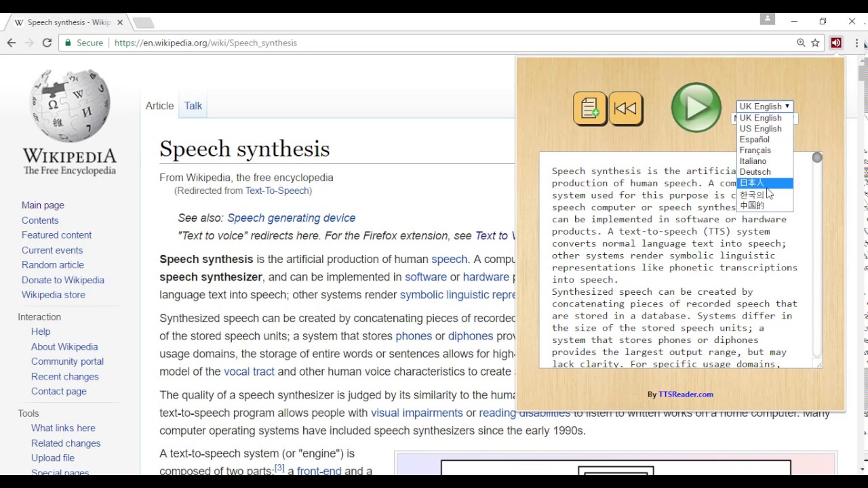This screenshot has height=488, width=868.
Task: Open Speech generating device link
Action: tap(291, 218)
